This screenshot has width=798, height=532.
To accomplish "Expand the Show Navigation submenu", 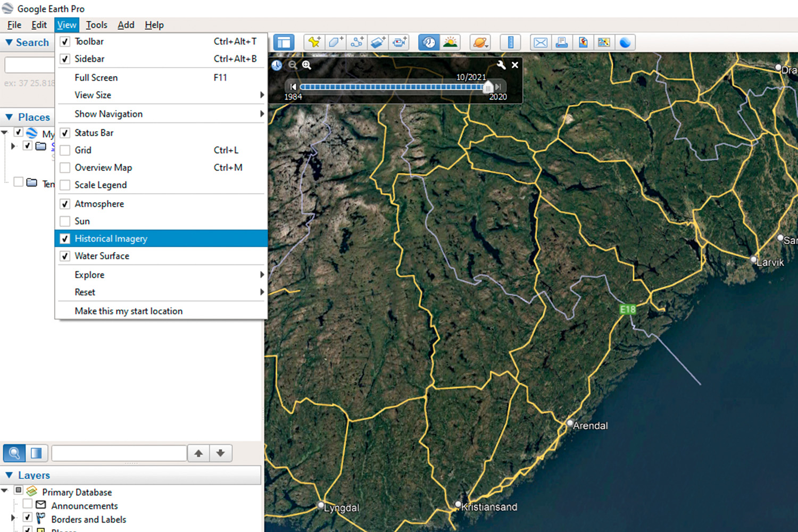I will click(x=109, y=114).
